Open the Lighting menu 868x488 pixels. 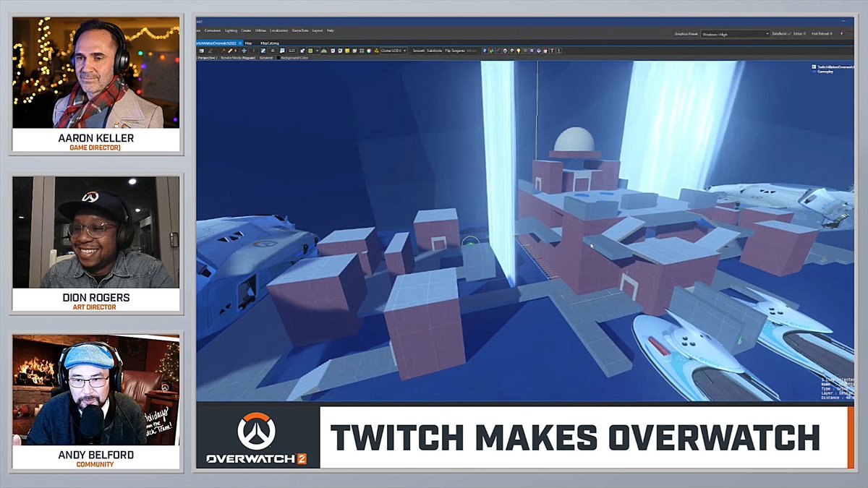point(231,31)
